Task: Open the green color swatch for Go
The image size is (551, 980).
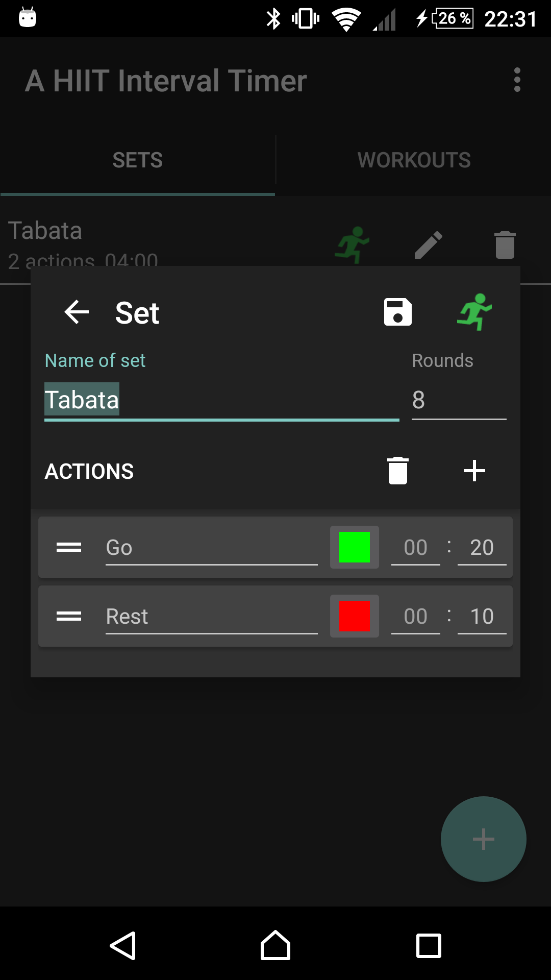Action: [x=355, y=547]
